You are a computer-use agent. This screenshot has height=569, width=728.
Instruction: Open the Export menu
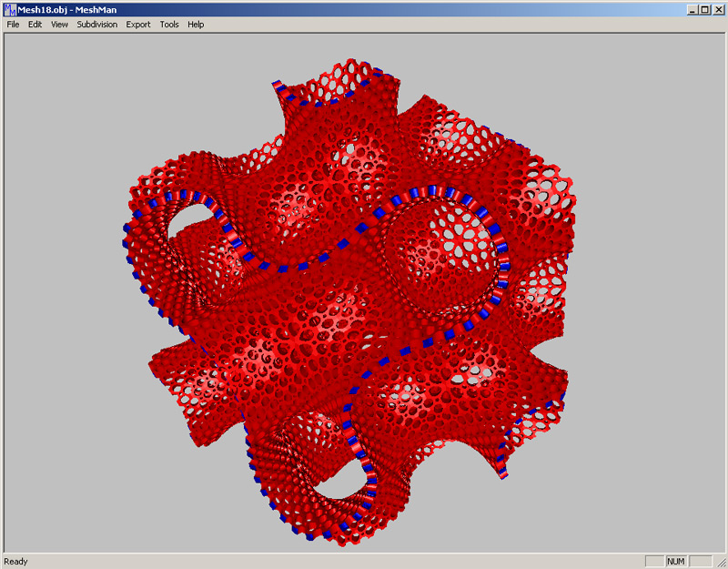138,25
